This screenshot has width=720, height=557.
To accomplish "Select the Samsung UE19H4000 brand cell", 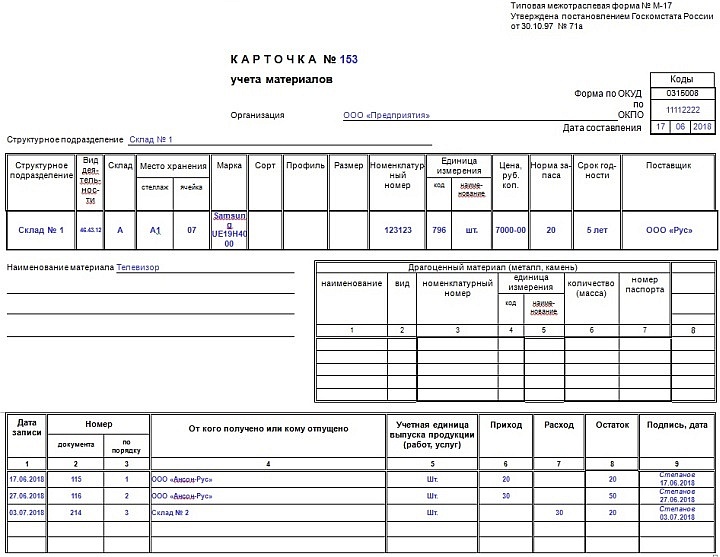I will coord(229,230).
